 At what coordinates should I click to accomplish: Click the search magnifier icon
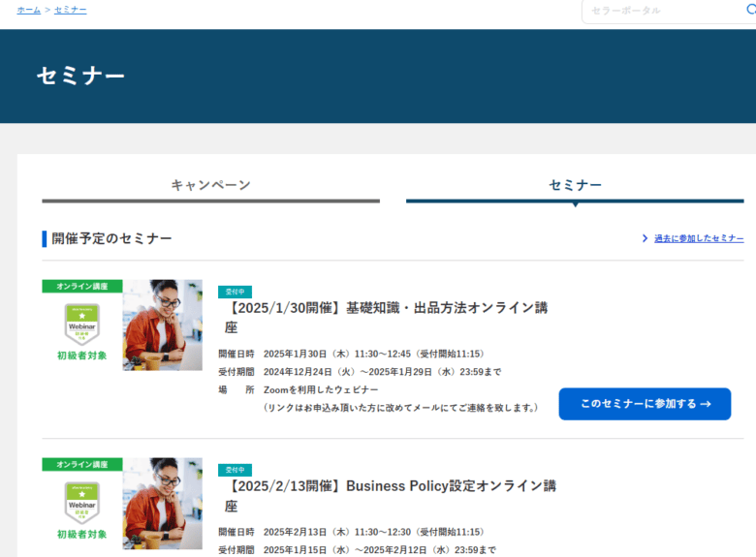pos(750,10)
